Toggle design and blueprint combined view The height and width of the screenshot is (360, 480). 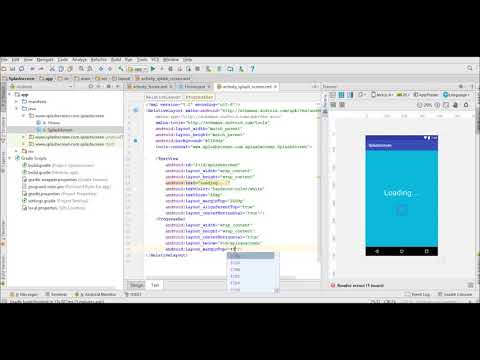point(350,95)
